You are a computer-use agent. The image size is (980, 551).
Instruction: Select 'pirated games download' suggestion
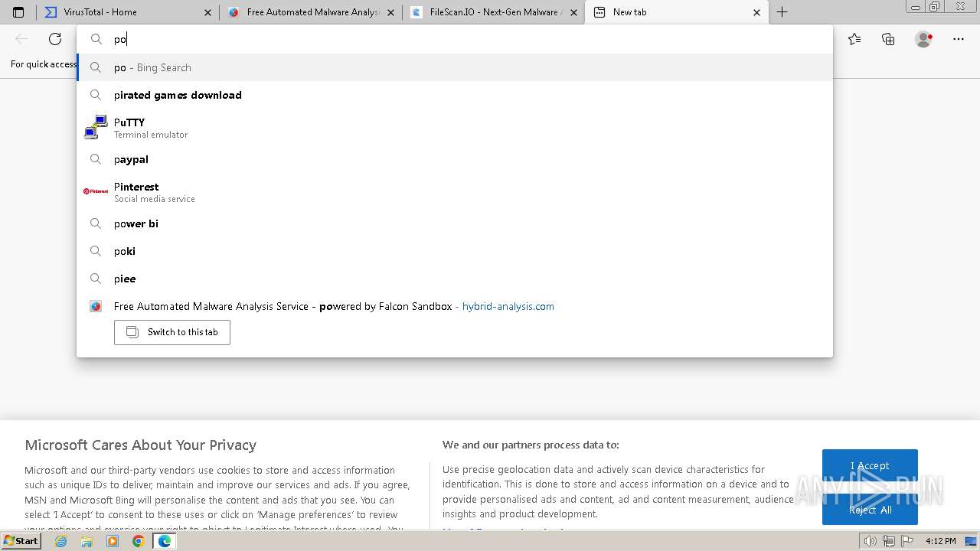click(455, 95)
